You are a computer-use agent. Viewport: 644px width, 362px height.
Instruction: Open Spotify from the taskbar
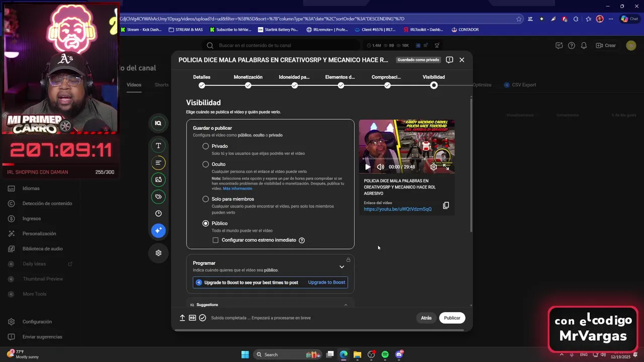pos(385,354)
